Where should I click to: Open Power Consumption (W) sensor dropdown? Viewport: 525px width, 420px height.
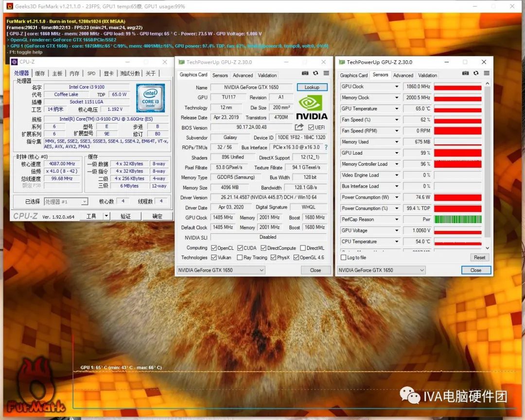click(x=397, y=197)
